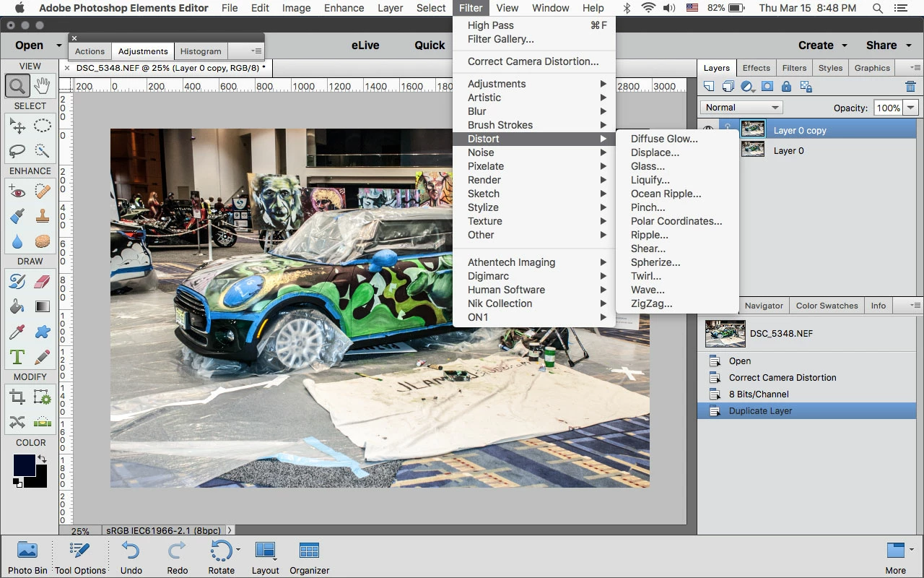Create a new layer in Layers panel
Screen dimensions: 924x578
point(709,87)
